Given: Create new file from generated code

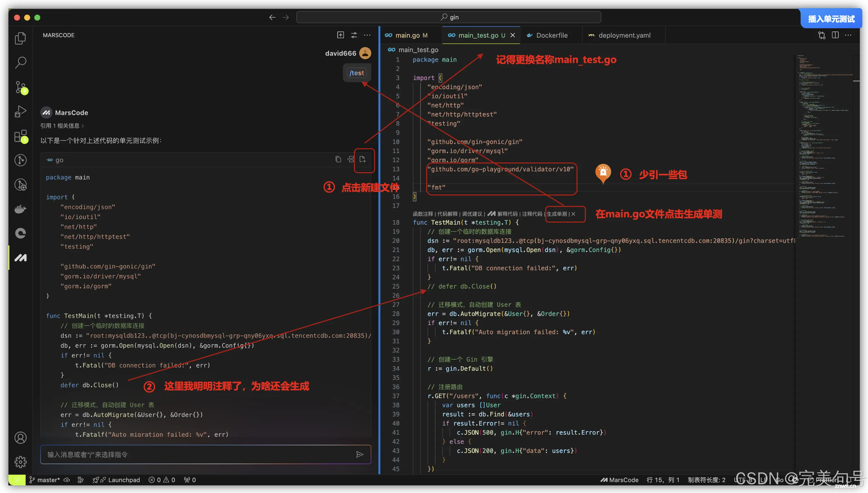Looking at the screenshot, I should [x=363, y=159].
